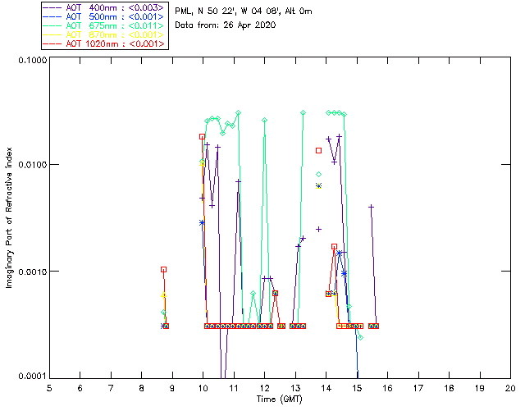Click the x-axis tick label 18
Screen dimensions: 525x420
pos(450,389)
